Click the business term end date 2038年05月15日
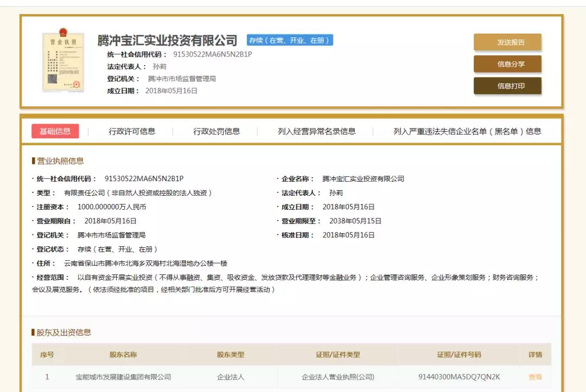586x392 pixels. (355, 221)
